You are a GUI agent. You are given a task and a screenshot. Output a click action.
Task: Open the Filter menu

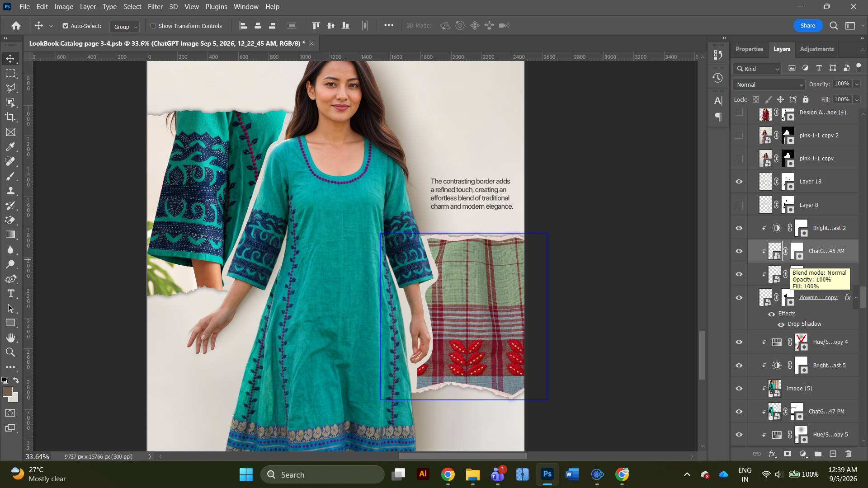click(x=155, y=7)
